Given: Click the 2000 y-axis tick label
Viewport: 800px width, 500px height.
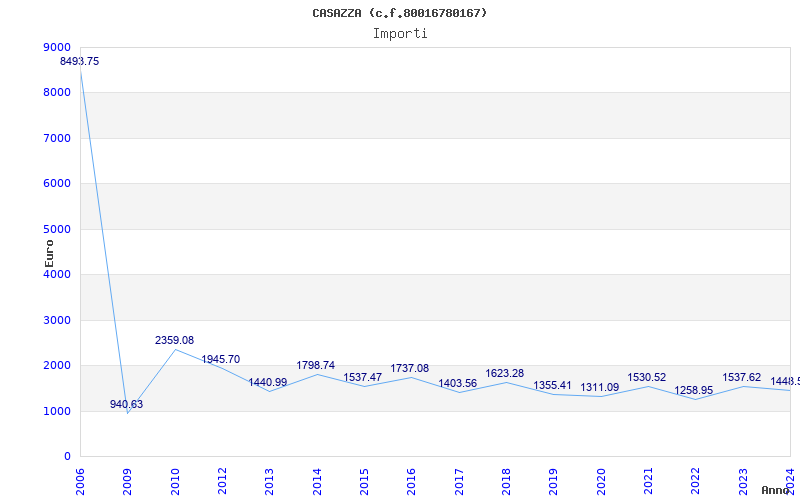Looking at the screenshot, I should [57, 366].
